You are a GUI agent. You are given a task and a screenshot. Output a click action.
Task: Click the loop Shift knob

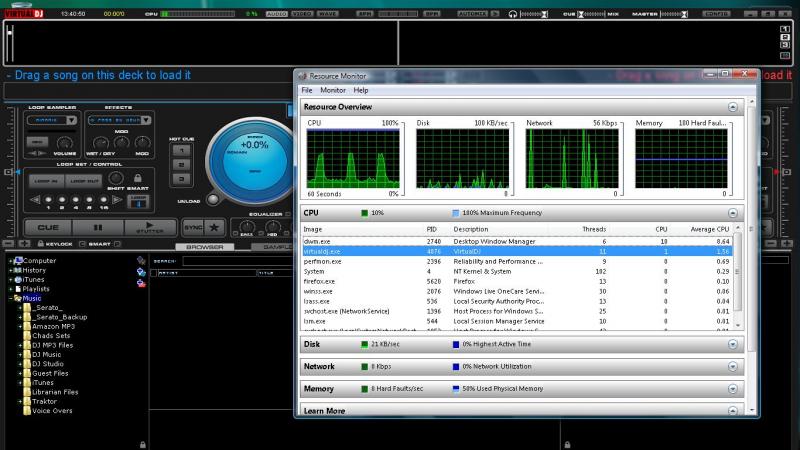pos(116,178)
